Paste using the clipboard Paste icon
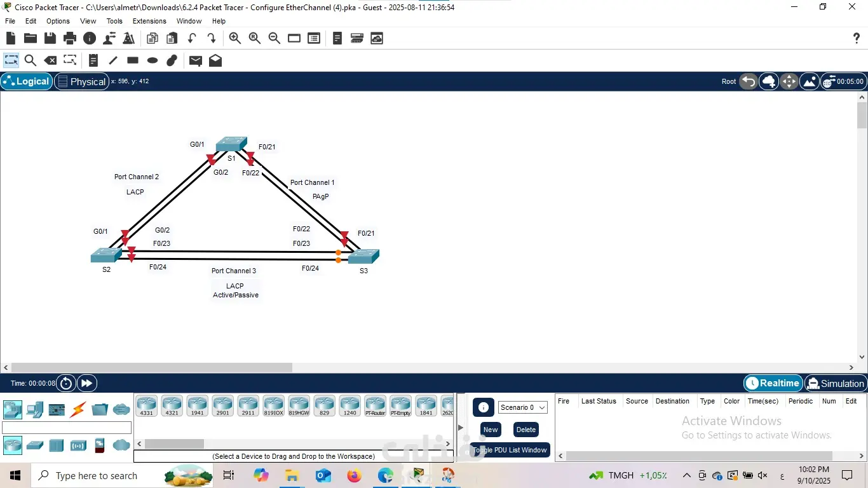This screenshot has height=488, width=868. 172,38
